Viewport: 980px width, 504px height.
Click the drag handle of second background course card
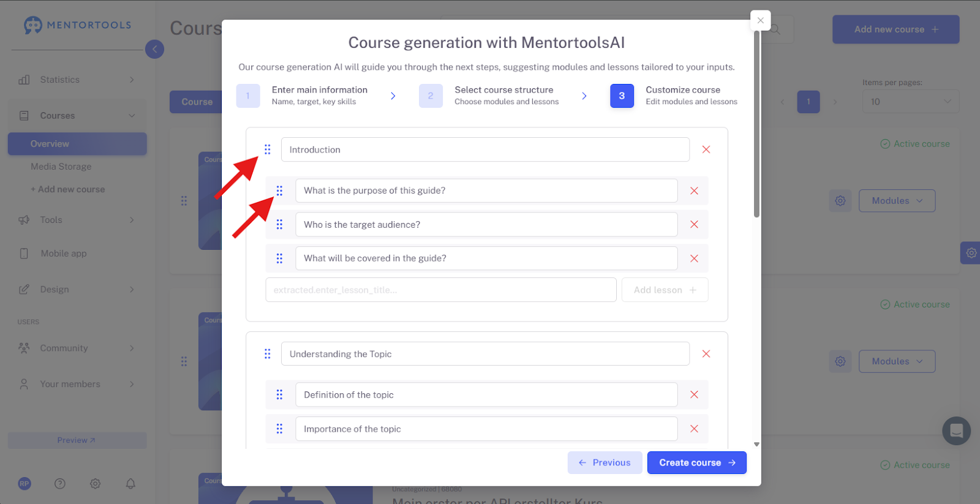[184, 361]
